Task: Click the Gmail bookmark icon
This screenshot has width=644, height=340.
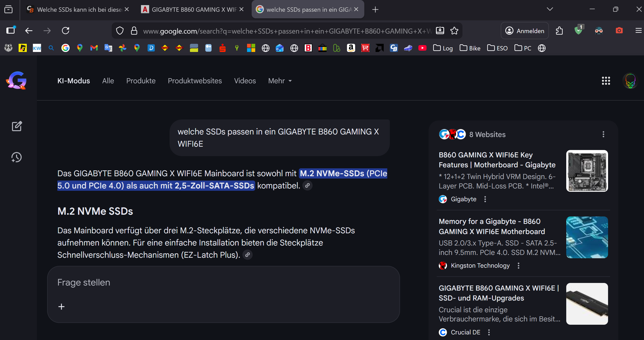Action: 94,48
